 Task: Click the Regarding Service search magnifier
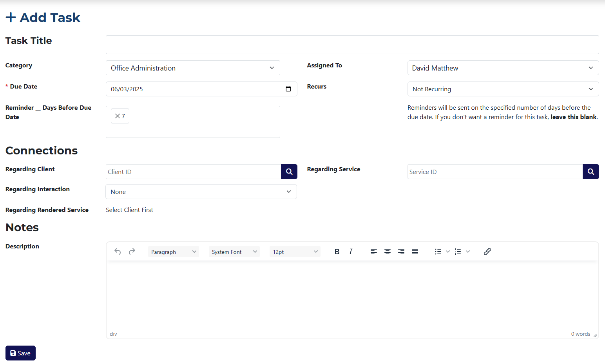click(x=591, y=171)
